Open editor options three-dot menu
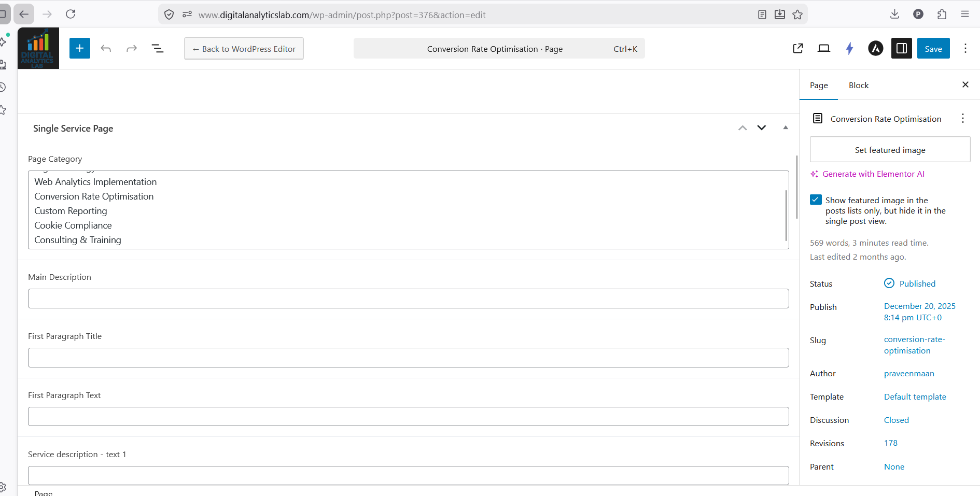The width and height of the screenshot is (980, 496). 965,48
